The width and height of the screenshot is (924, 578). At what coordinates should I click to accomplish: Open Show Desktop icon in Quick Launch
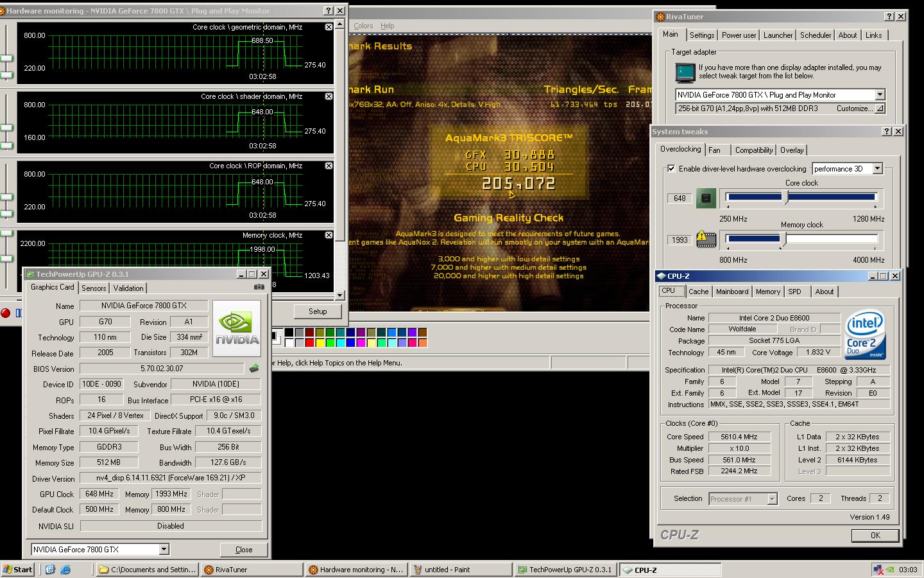(51, 570)
